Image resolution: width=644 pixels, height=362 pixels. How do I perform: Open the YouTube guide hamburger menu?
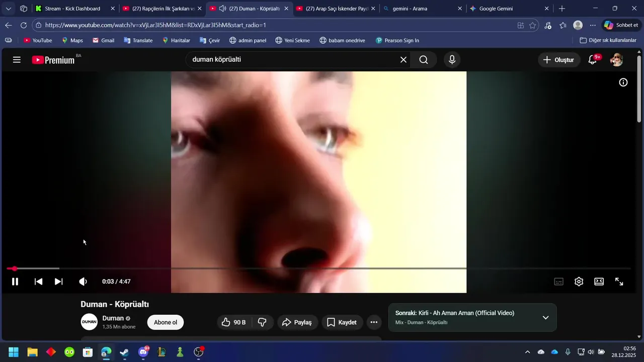pyautogui.click(x=17, y=60)
